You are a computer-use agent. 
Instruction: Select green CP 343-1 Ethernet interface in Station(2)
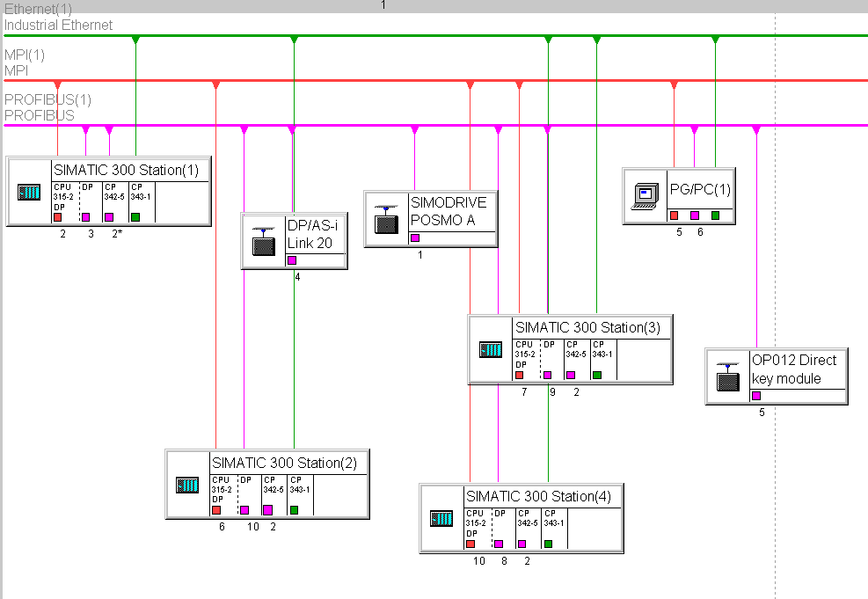[294, 510]
